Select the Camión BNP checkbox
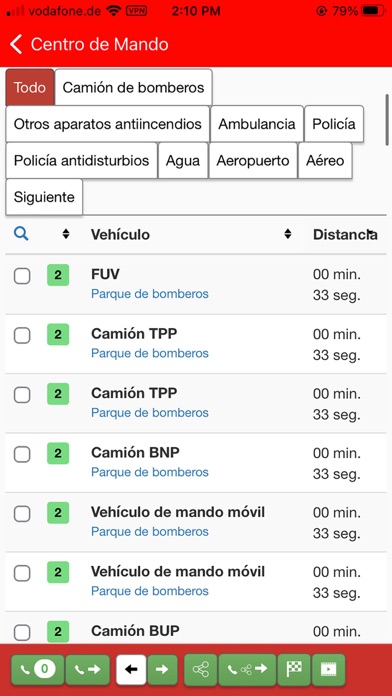Image resolution: width=392 pixels, height=696 pixels. 22,455
